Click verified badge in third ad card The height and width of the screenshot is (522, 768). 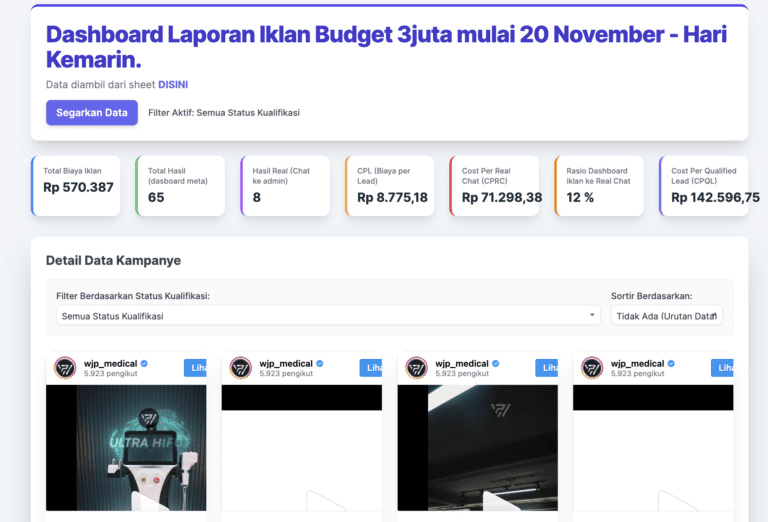point(496,363)
